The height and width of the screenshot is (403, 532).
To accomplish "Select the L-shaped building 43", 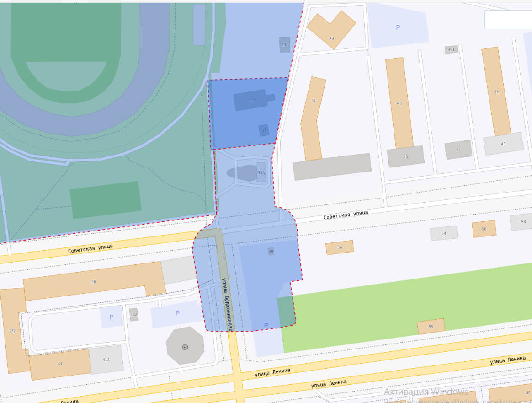I will tap(331, 30).
